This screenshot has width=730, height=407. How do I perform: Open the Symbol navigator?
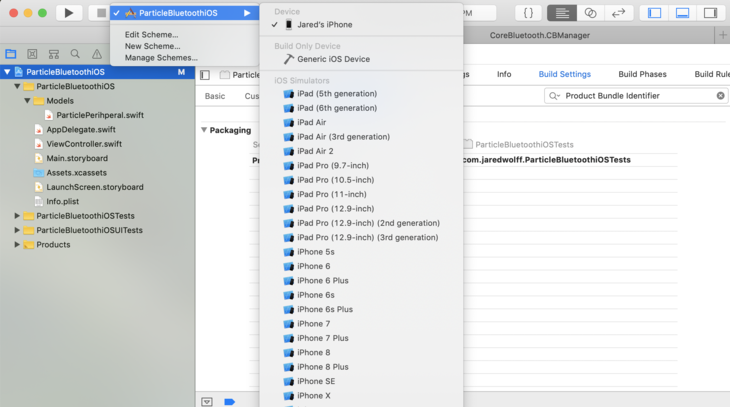coord(54,54)
